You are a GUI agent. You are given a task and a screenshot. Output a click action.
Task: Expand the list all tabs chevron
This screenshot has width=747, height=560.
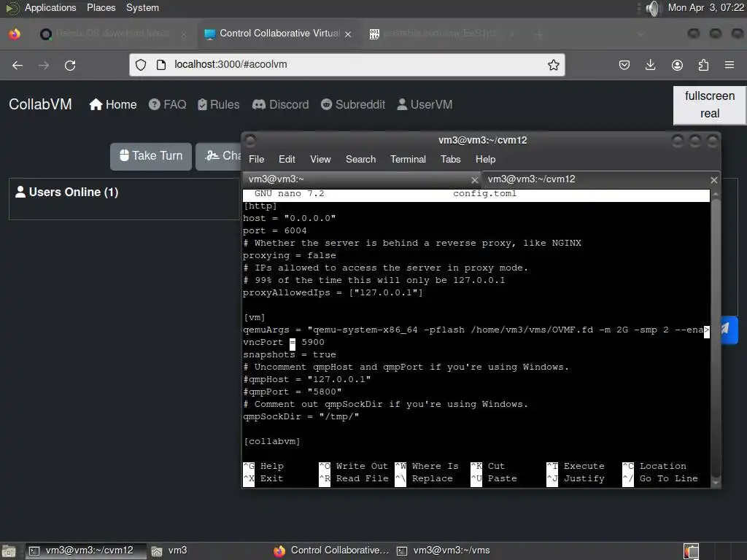(641, 34)
